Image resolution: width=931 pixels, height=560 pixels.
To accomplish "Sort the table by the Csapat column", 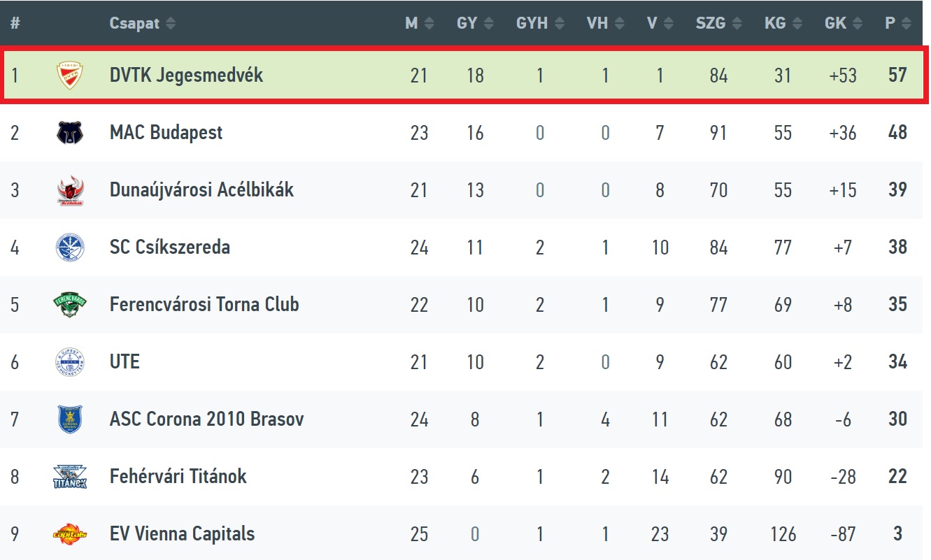I will pos(143,23).
